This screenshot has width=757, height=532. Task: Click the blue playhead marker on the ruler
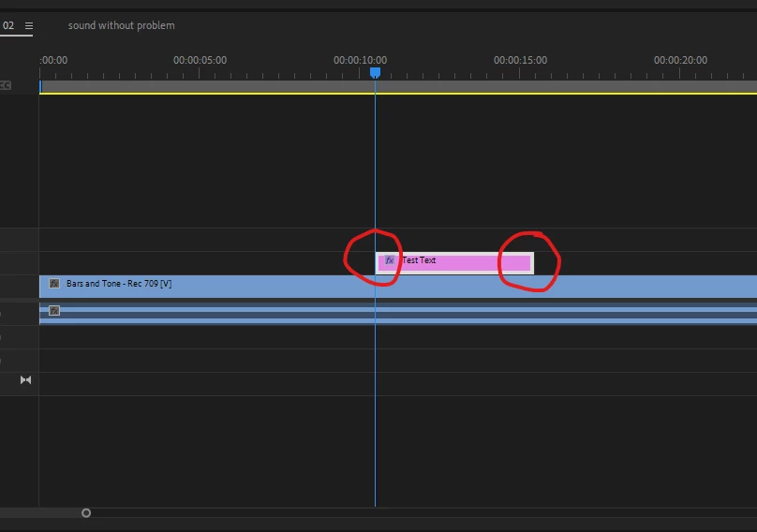tap(375, 73)
